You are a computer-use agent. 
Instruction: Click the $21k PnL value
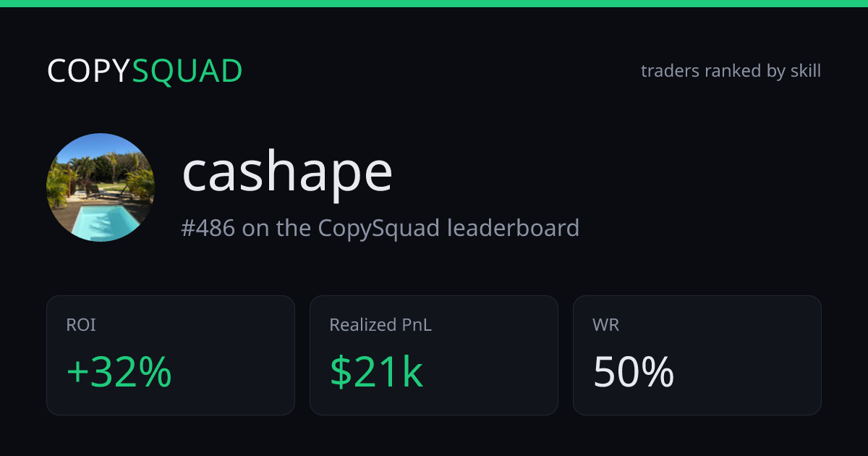(376, 372)
